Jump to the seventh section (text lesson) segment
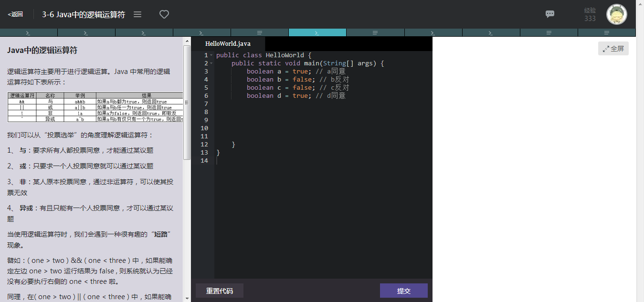This screenshot has height=302, width=644. tap(375, 32)
